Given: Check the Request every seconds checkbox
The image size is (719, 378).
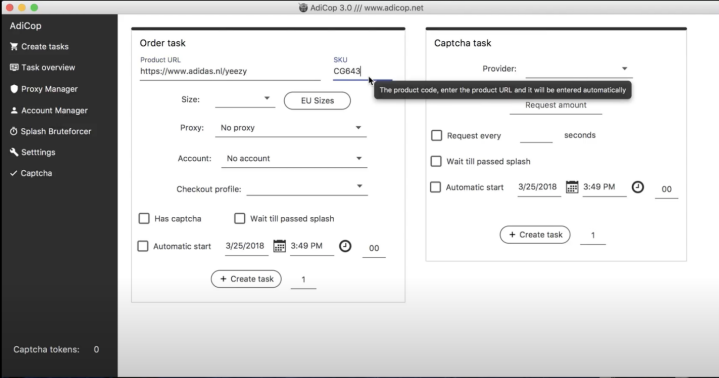Looking at the screenshot, I should point(437,135).
